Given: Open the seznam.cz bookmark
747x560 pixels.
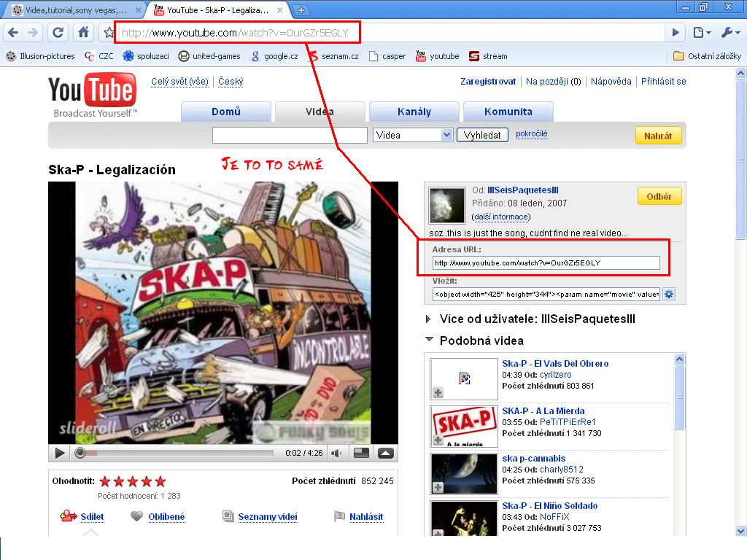Looking at the screenshot, I should click(333, 56).
